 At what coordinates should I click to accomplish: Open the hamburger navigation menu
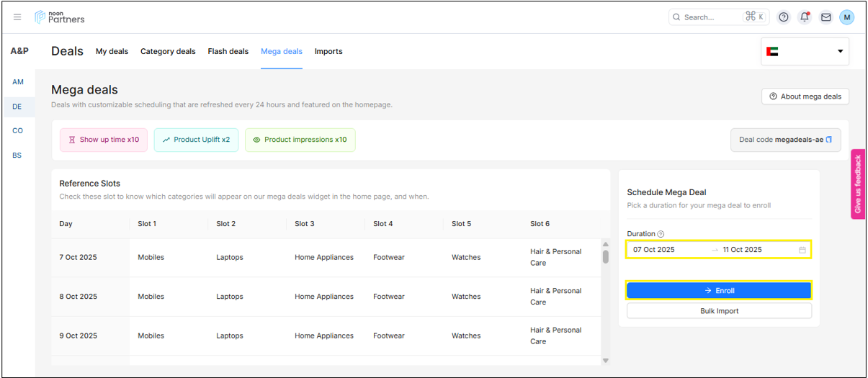point(17,17)
